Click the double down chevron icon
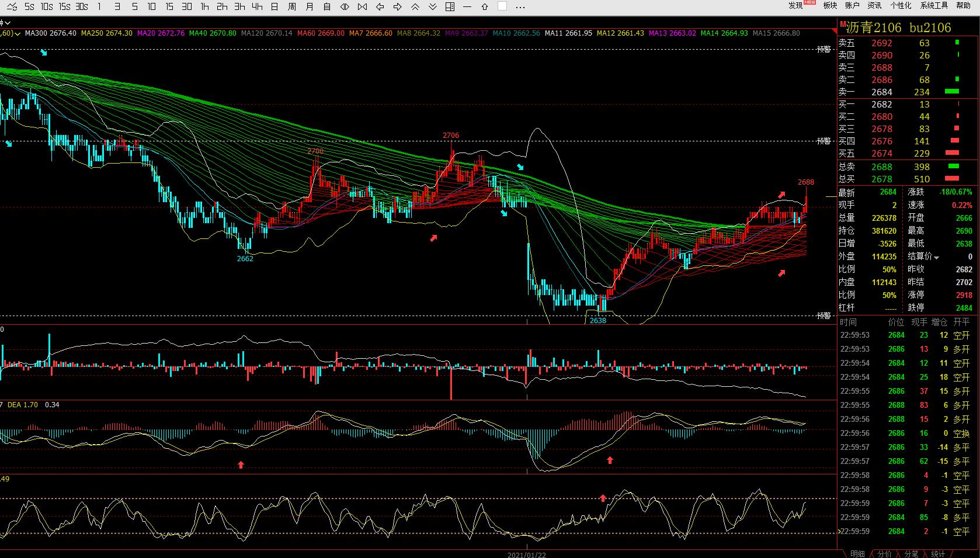 [432, 7]
